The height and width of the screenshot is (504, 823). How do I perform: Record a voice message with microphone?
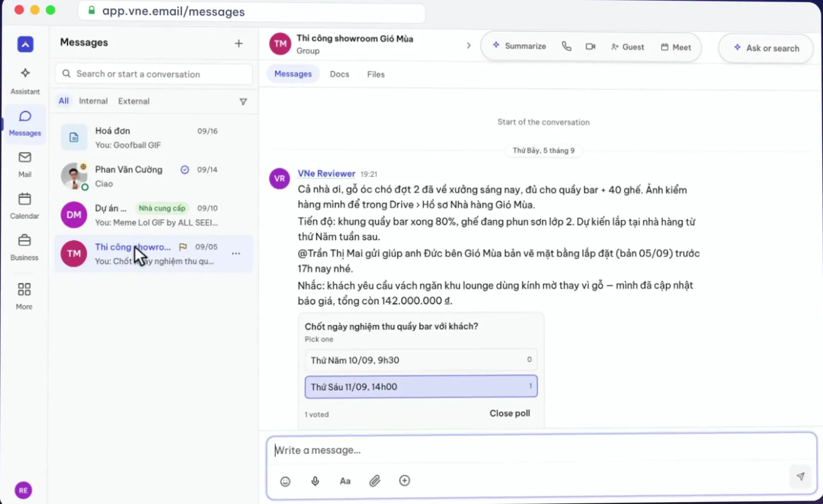pos(315,481)
